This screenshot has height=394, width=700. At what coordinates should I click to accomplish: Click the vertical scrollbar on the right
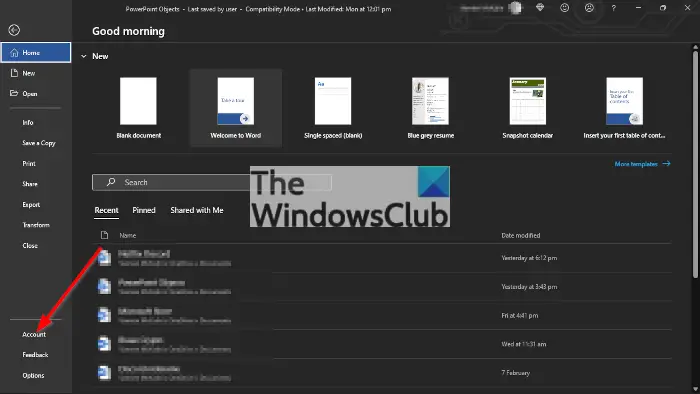tap(695, 164)
